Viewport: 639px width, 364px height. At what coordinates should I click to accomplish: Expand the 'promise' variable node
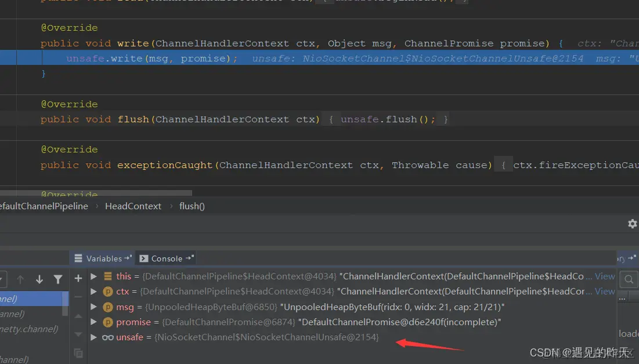pos(93,322)
